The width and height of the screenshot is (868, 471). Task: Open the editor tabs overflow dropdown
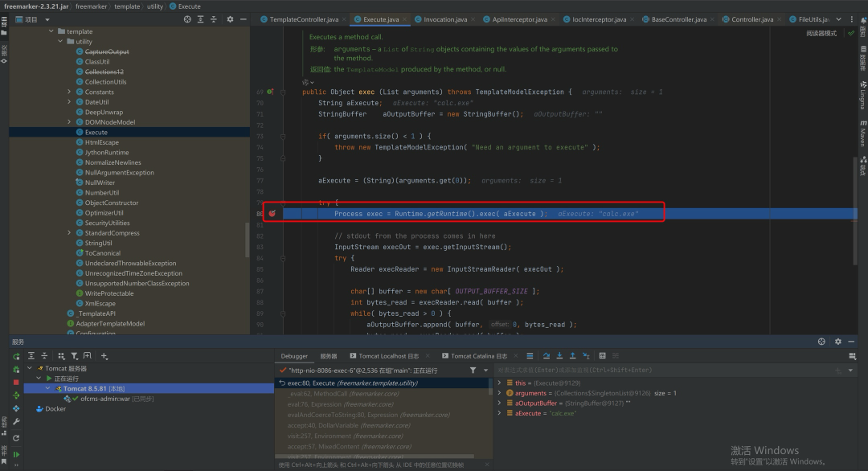(x=838, y=19)
